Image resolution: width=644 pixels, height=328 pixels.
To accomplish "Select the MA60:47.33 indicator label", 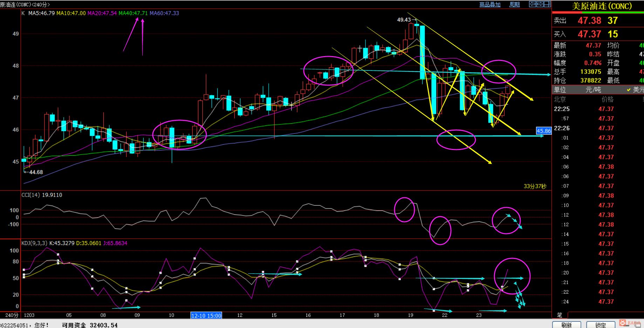I will point(164,13).
